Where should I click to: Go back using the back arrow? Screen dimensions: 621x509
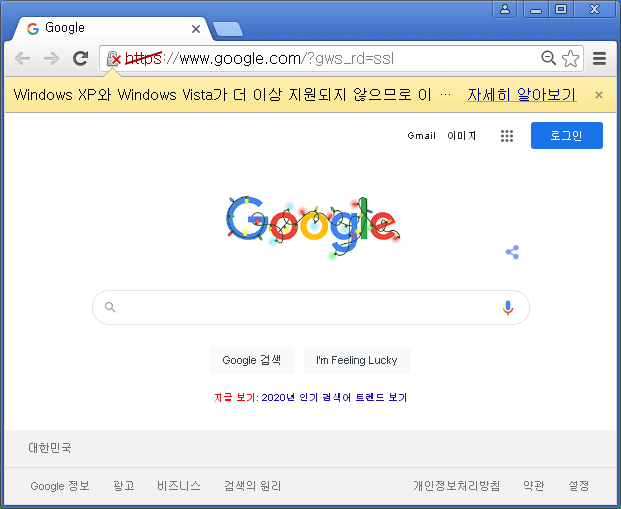click(22, 59)
